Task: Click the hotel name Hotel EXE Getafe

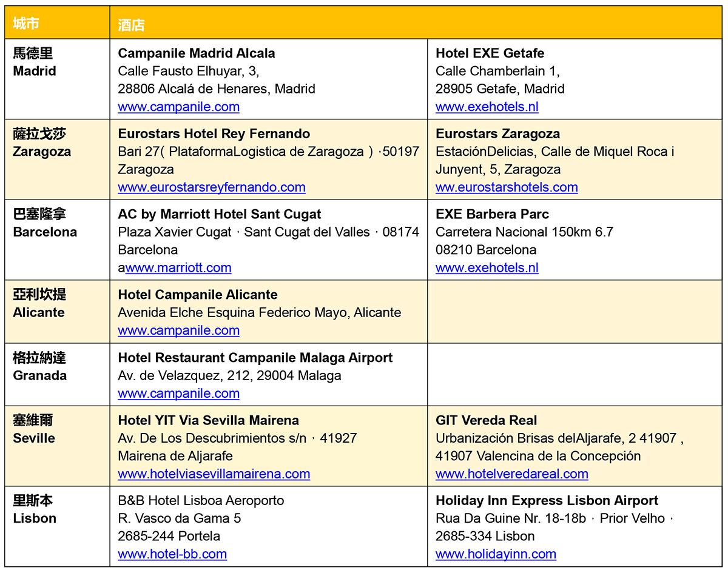Action: click(x=490, y=53)
